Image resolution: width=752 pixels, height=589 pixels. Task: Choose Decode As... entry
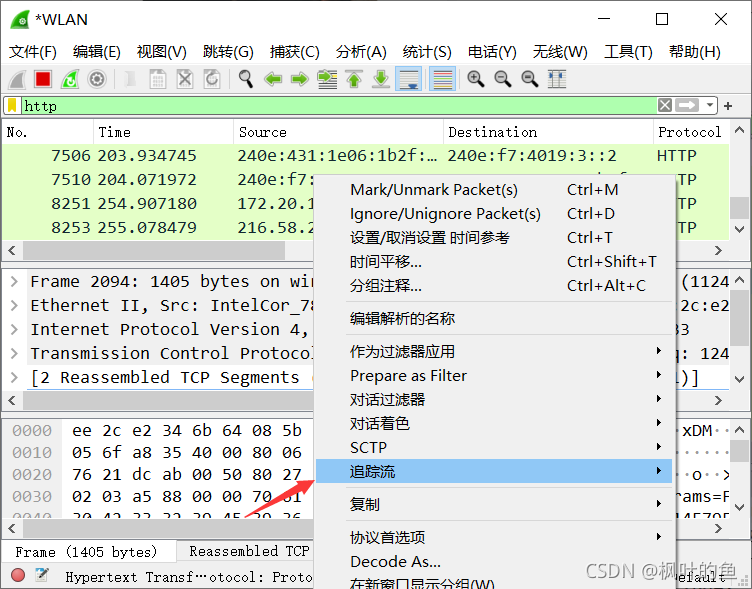coord(494,561)
